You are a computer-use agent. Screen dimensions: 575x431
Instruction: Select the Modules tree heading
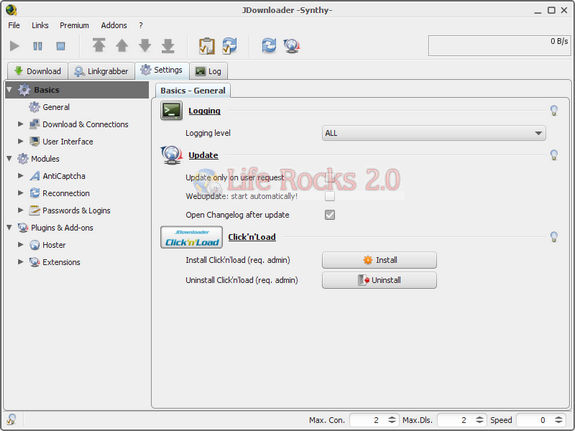click(x=38, y=159)
